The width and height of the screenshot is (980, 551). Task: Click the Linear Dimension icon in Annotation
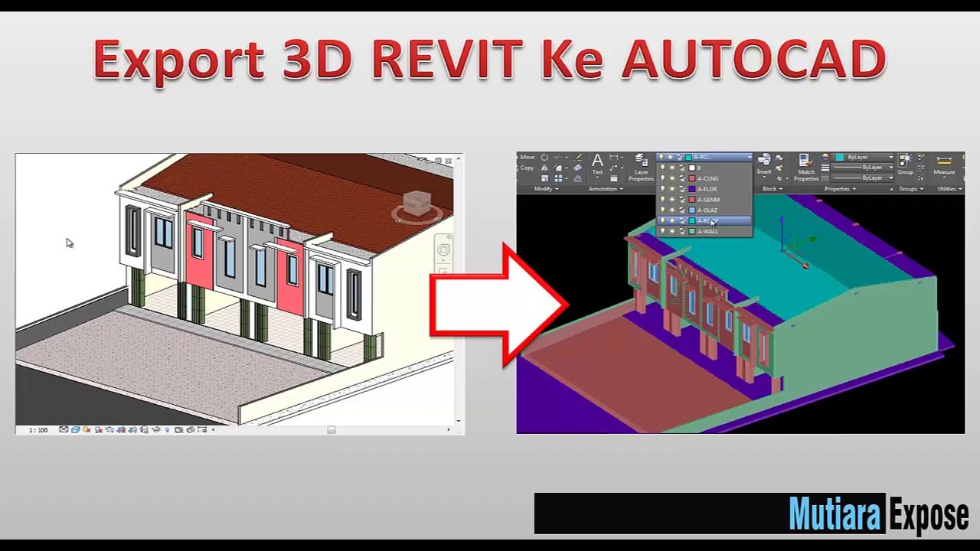click(x=614, y=157)
